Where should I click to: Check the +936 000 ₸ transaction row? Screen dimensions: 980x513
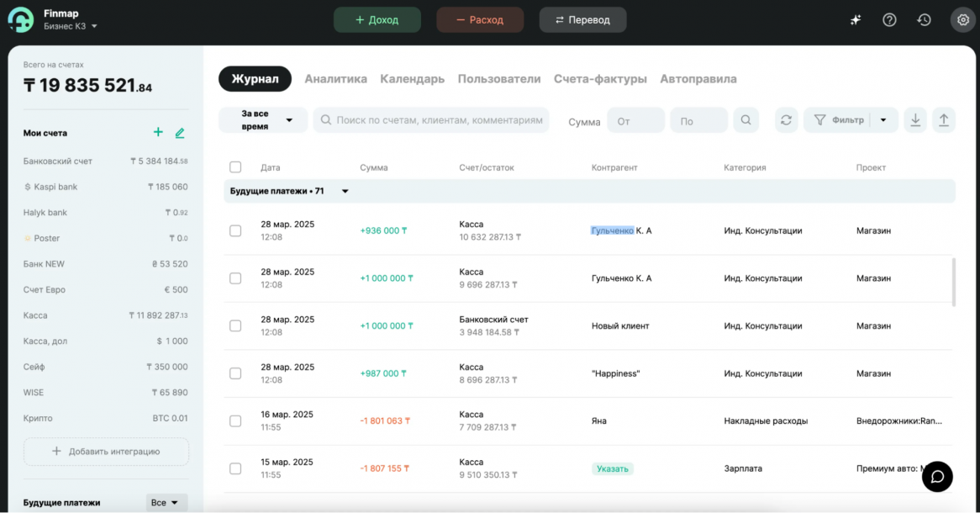click(235, 230)
